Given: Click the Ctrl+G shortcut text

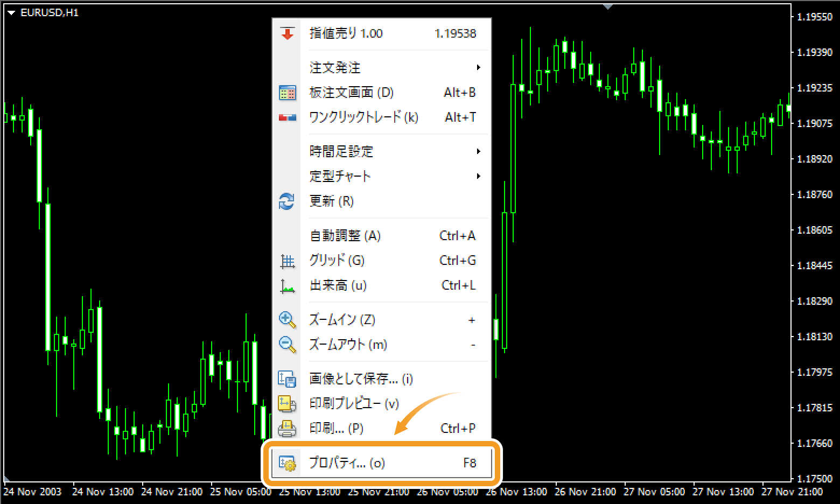Looking at the screenshot, I should click(458, 261).
